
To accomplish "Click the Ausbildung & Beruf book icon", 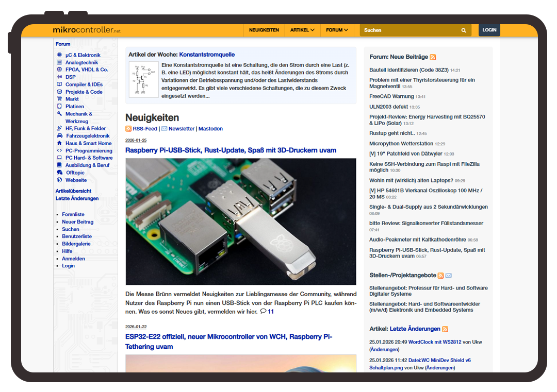I will (59, 165).
